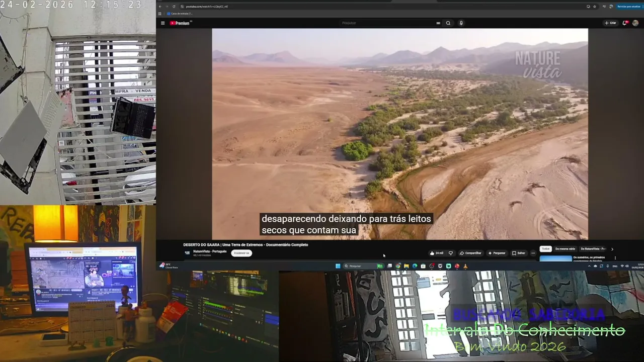The image size is (644, 362).
Task: Click the Criar create button
Action: point(610,23)
